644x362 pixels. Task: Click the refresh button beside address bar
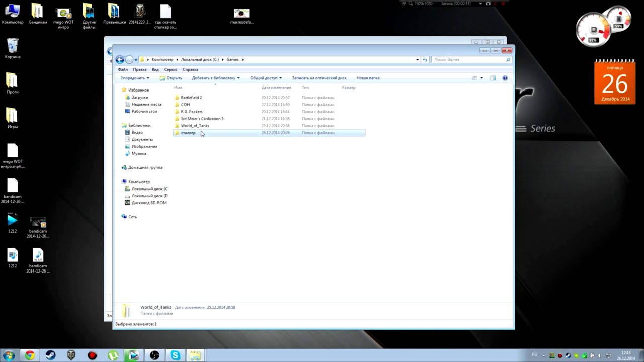[425, 60]
